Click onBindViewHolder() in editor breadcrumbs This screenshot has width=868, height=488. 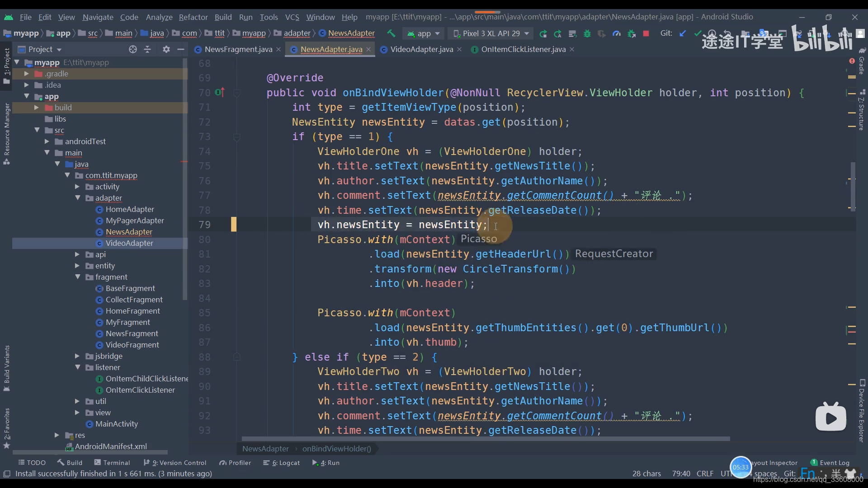pyautogui.click(x=337, y=449)
